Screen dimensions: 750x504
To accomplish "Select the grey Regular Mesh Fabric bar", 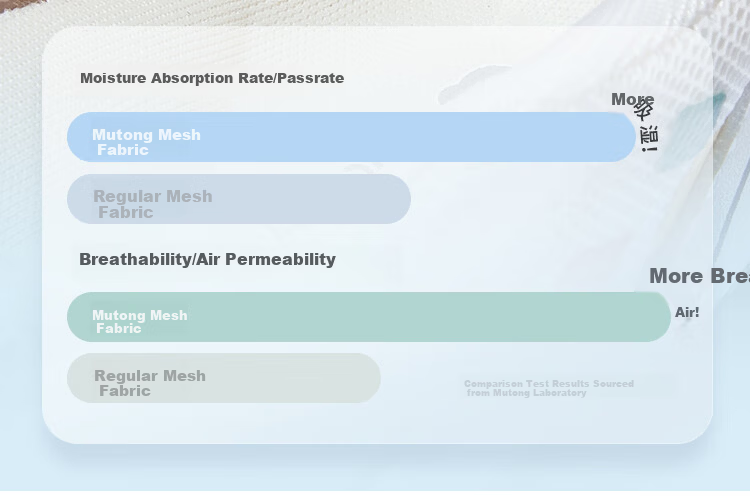I will pyautogui.click(x=224, y=378).
